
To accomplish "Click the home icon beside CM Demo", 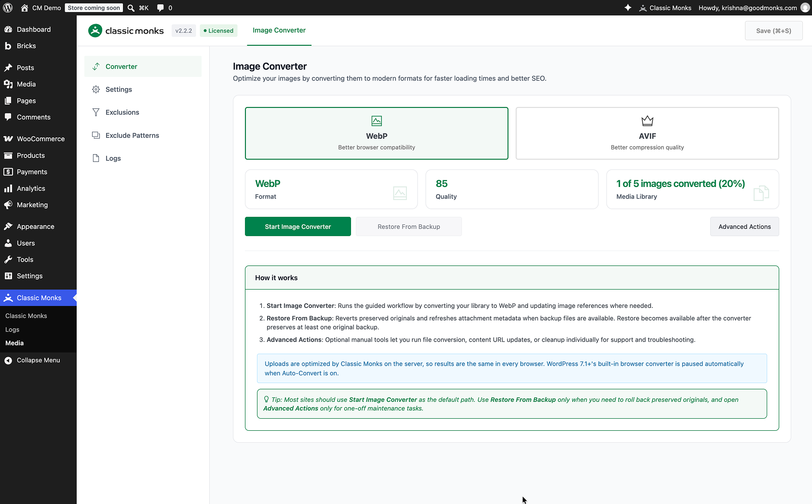I will pos(25,8).
